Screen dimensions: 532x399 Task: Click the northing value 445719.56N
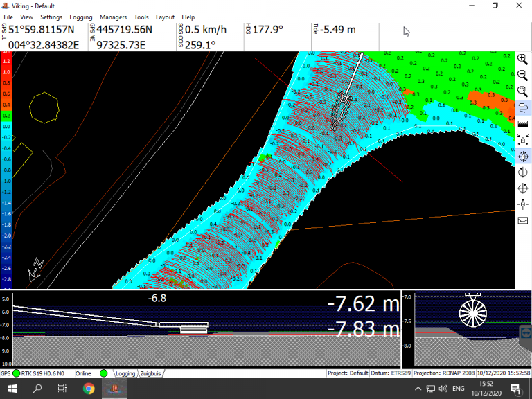[x=124, y=30]
